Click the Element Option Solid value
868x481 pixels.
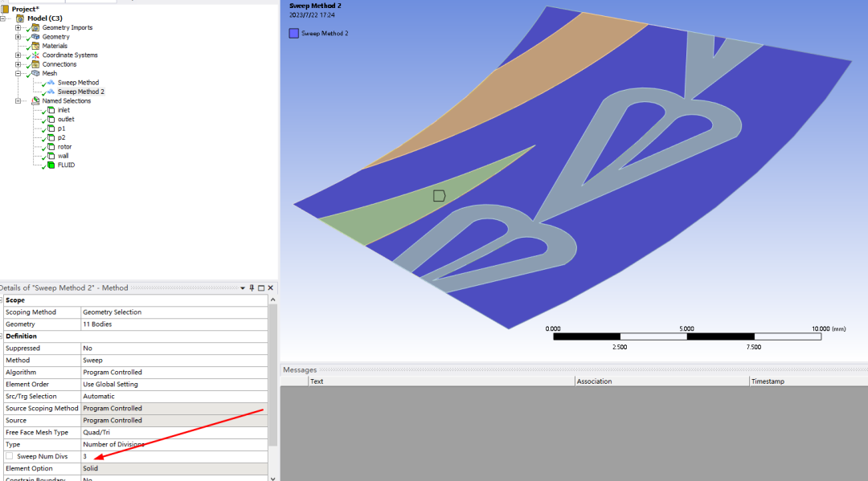pos(174,468)
